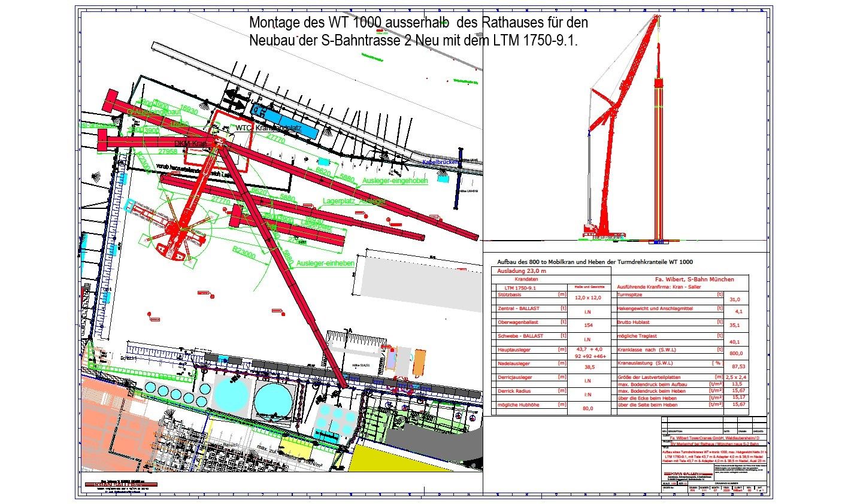The height and width of the screenshot is (504, 848).
Task: Click the 'Derricjausleger' row label
Action: point(515,378)
